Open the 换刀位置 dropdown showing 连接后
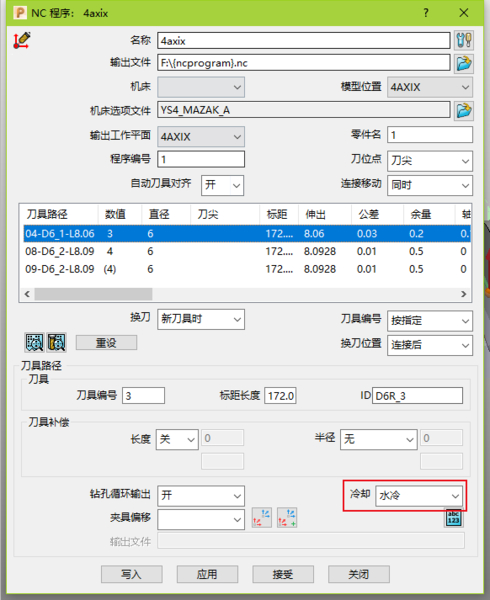 pos(430,345)
